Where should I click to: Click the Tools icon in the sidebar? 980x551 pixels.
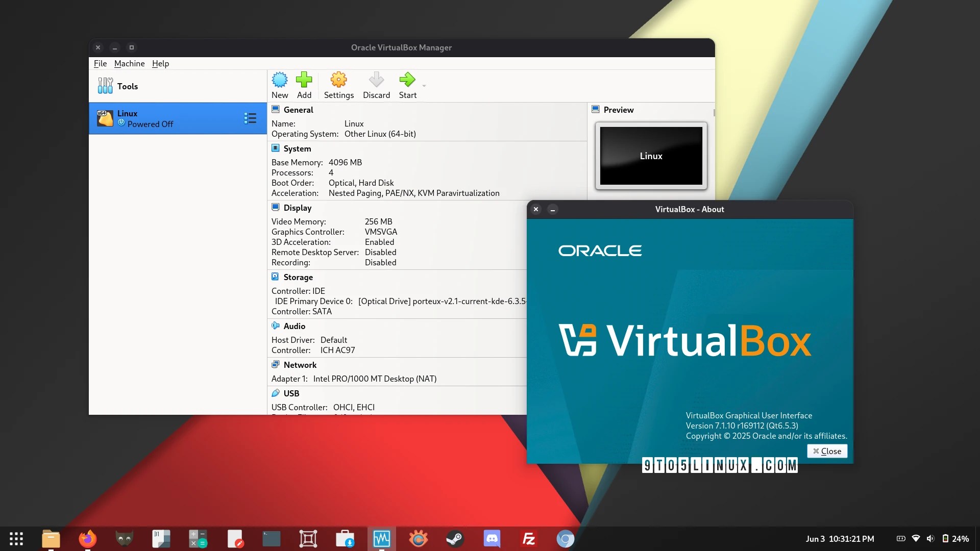pos(105,86)
